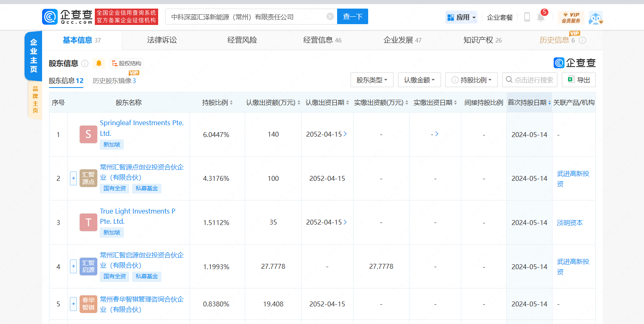The image size is (644, 324).
Task: Click the 27.7778 实缴出资额 cell
Action: point(381,266)
